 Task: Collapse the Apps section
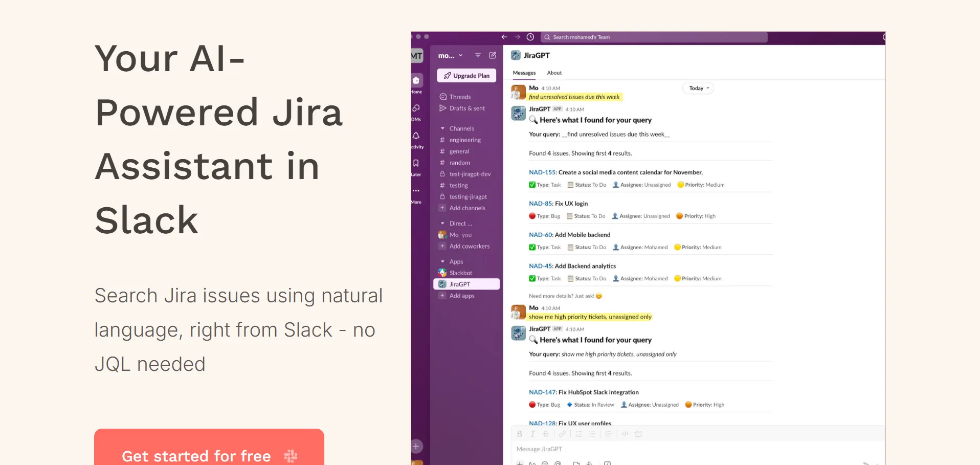(x=442, y=261)
